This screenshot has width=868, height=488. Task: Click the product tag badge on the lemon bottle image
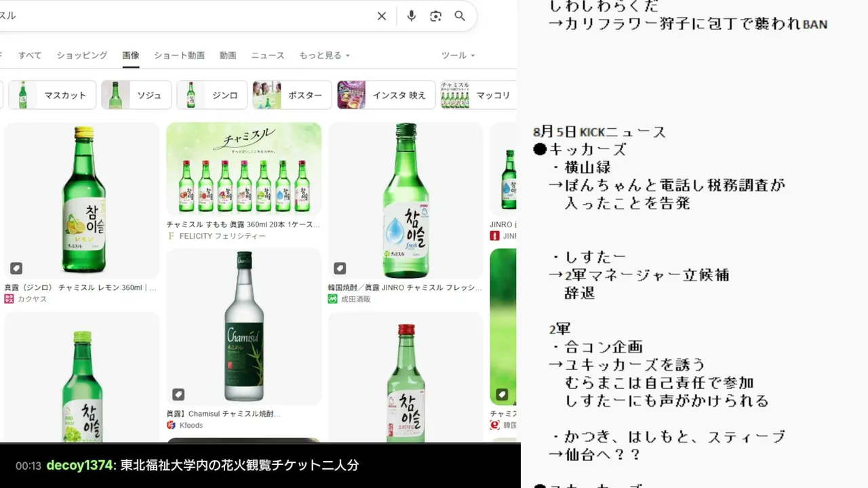(16, 268)
